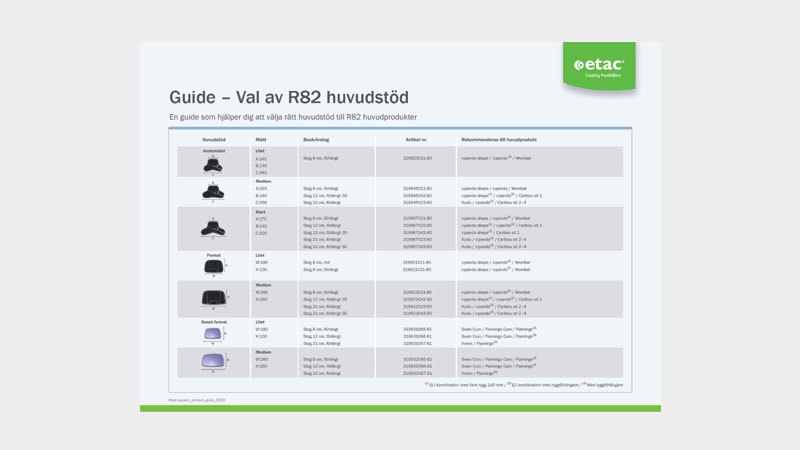The height and width of the screenshot is (450, 800).
Task: Click the black Format Litet headrest image
Action: [214, 266]
